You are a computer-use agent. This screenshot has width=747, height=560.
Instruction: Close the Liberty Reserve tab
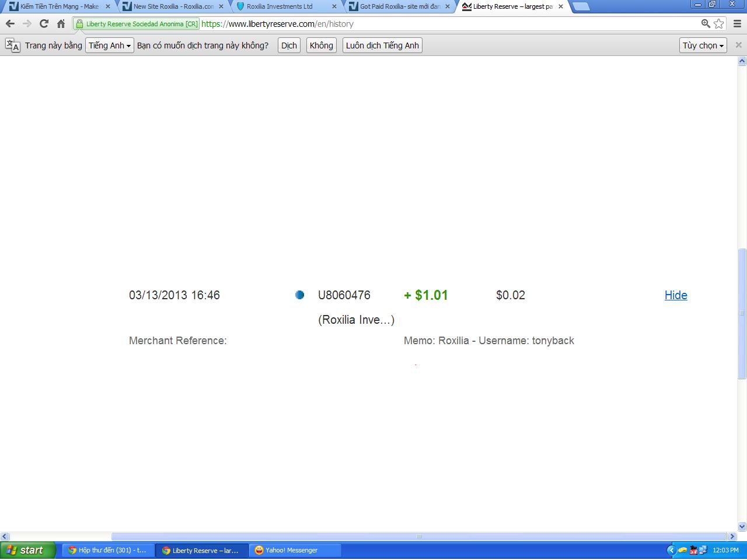click(561, 6)
